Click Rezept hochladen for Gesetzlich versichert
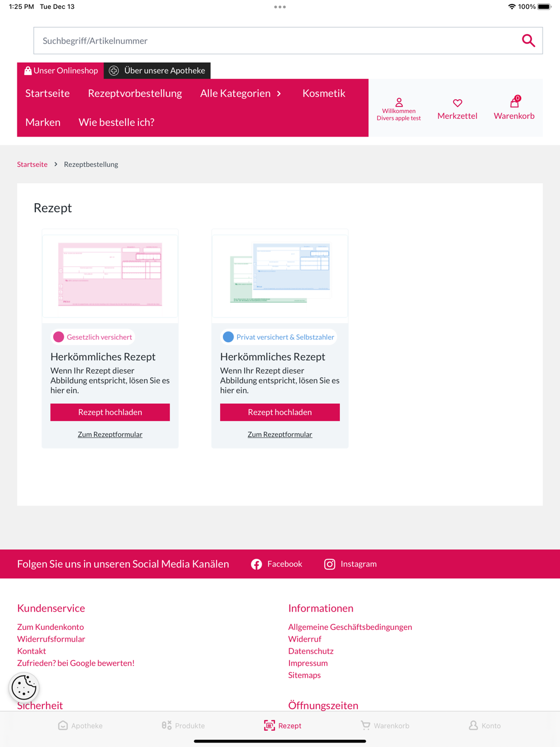The height and width of the screenshot is (747, 560). pos(110,412)
